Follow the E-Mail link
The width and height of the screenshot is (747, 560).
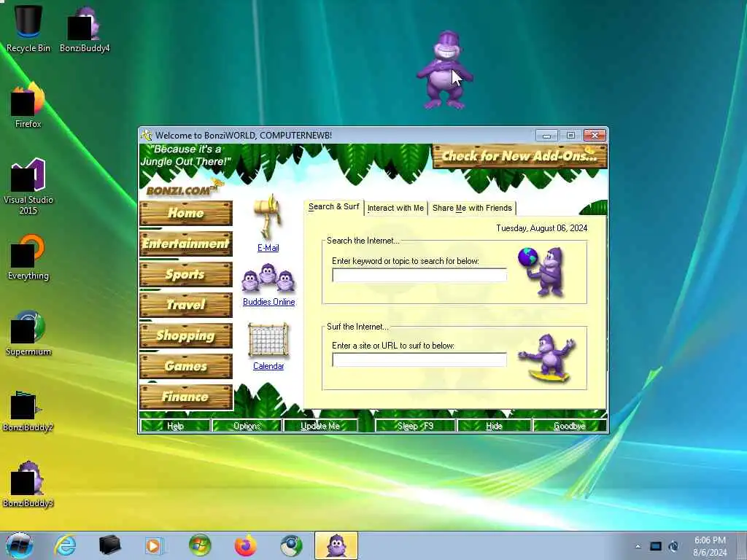pos(268,248)
